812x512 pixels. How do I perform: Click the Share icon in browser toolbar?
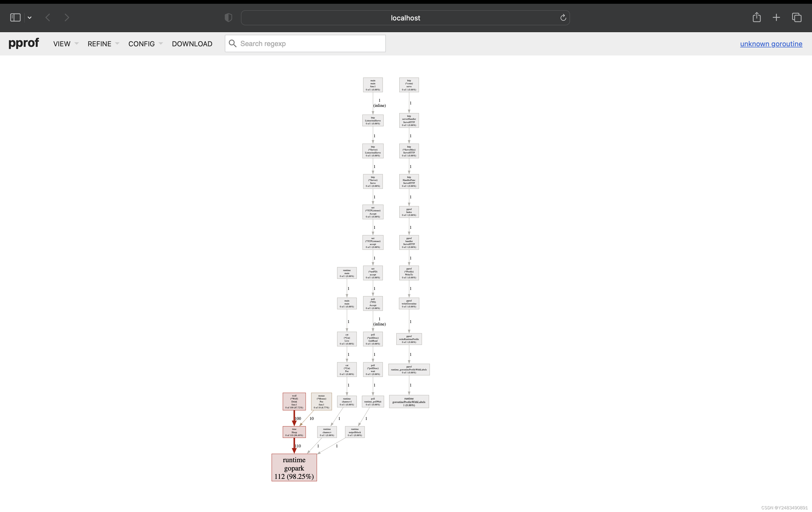tap(756, 17)
